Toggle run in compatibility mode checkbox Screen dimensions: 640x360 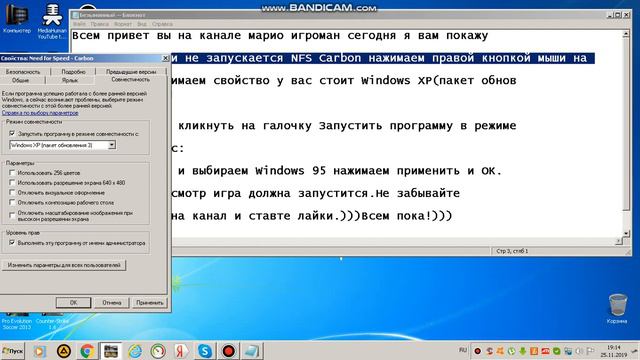pos(12,133)
